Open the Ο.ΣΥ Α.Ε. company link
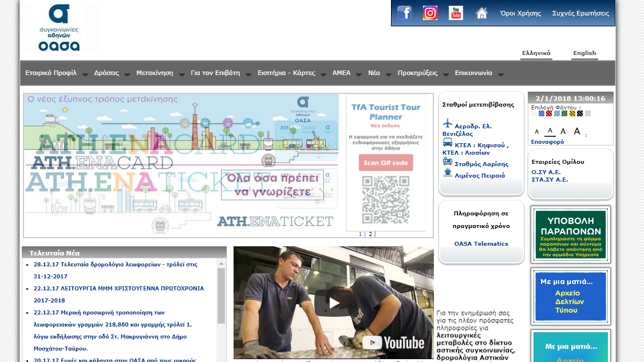 tap(546, 172)
